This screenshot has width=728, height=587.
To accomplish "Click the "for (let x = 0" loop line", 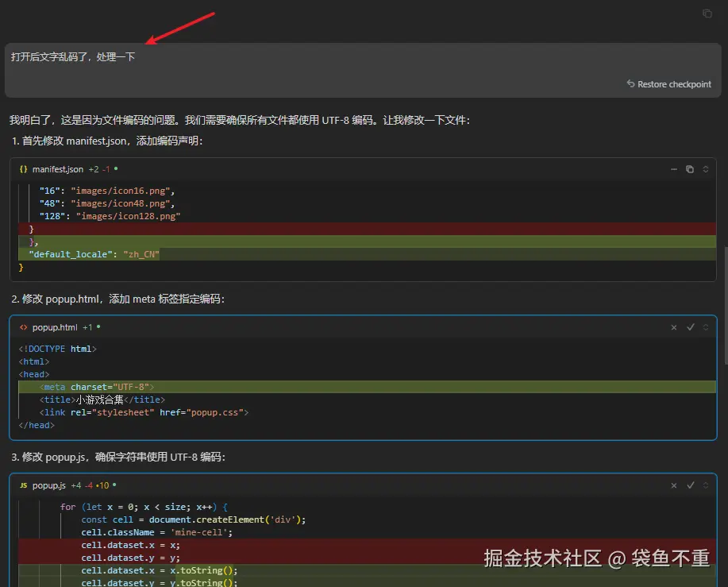I will pos(144,507).
